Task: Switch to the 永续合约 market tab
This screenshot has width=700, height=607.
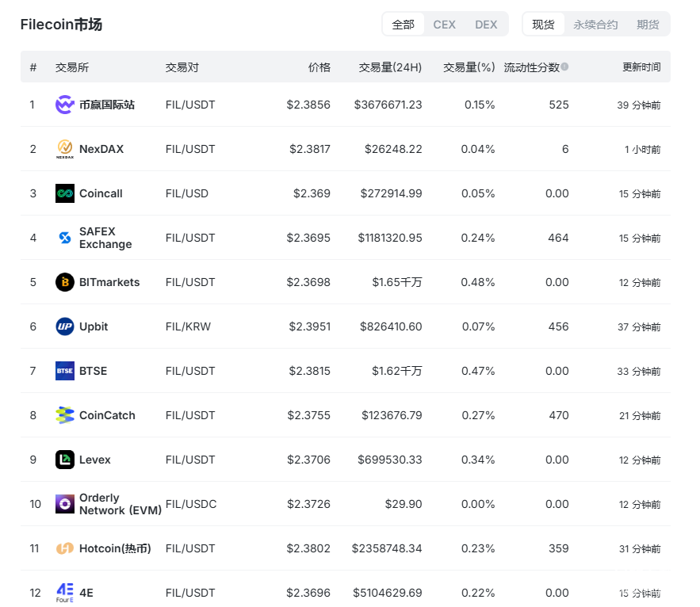Action: [x=595, y=24]
